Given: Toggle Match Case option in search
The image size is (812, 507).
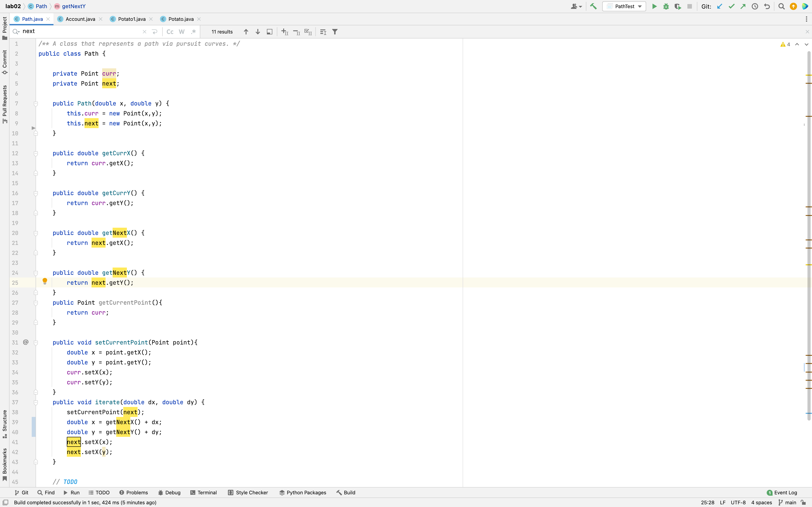Looking at the screenshot, I should pyautogui.click(x=170, y=31).
